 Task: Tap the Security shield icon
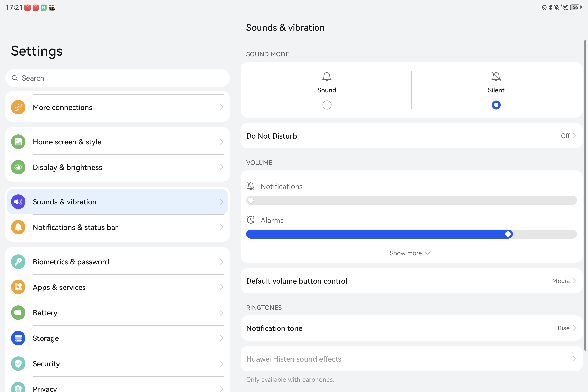click(18, 364)
